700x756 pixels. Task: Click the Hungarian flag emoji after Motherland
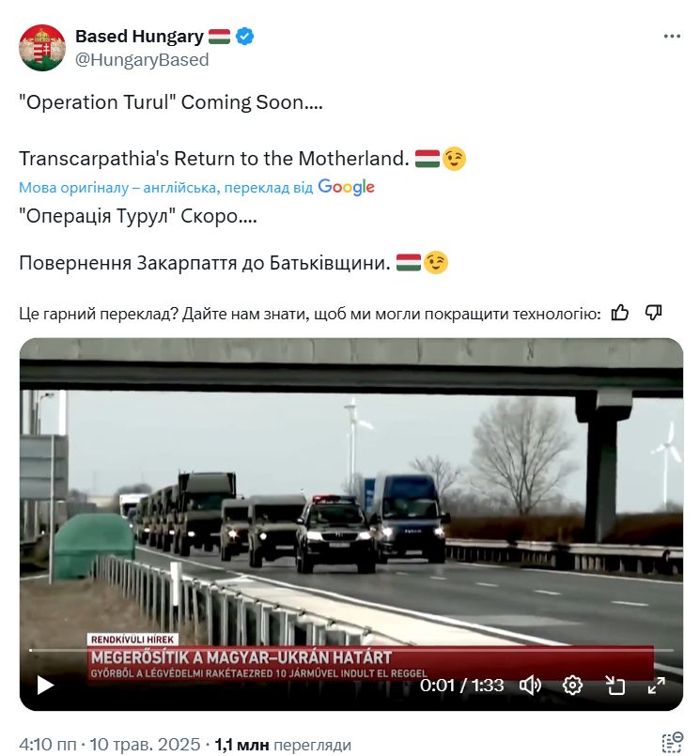click(x=428, y=159)
